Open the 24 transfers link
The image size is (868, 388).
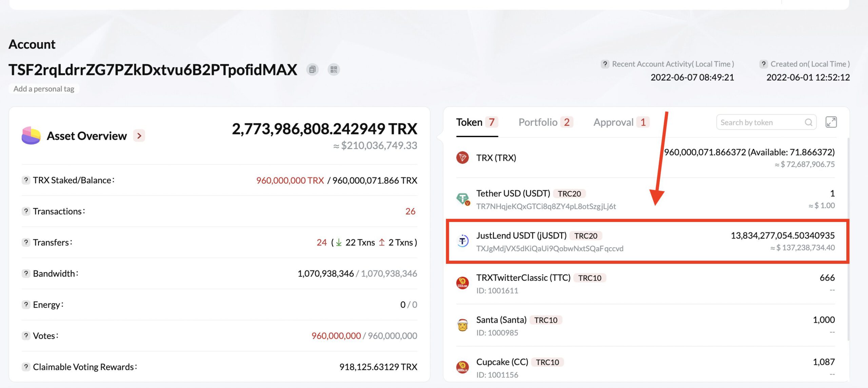pyautogui.click(x=322, y=242)
